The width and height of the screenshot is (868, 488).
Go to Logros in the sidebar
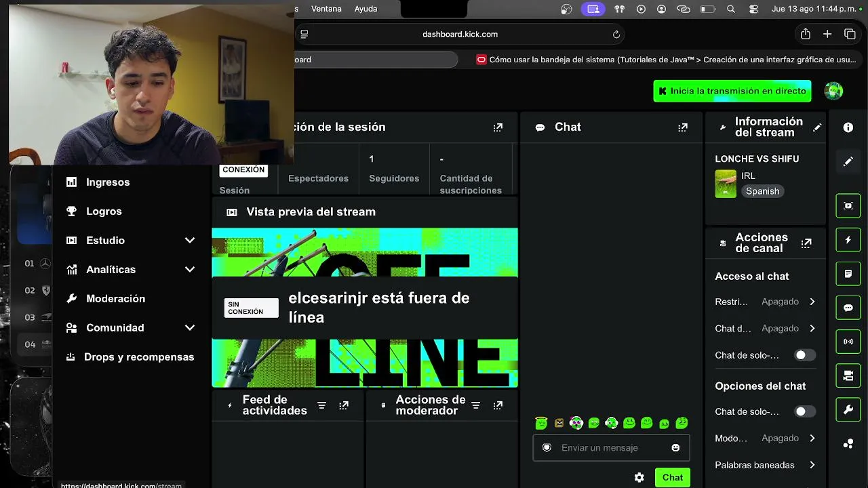pyautogui.click(x=104, y=211)
